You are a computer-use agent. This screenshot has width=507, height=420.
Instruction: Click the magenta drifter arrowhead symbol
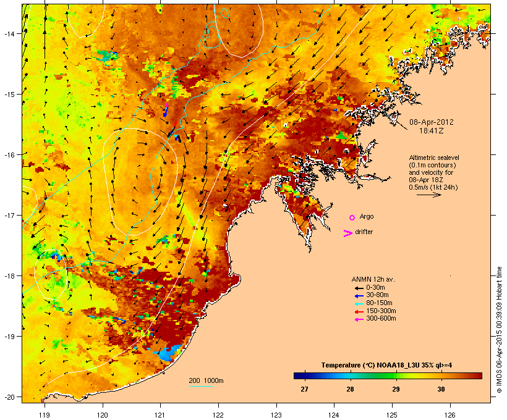(347, 233)
